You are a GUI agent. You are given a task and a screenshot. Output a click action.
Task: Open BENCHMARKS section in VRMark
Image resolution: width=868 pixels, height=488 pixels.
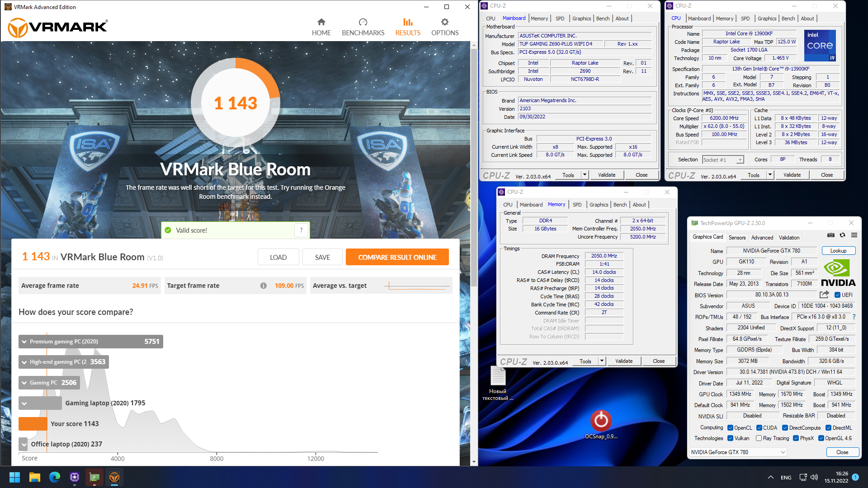pos(363,27)
